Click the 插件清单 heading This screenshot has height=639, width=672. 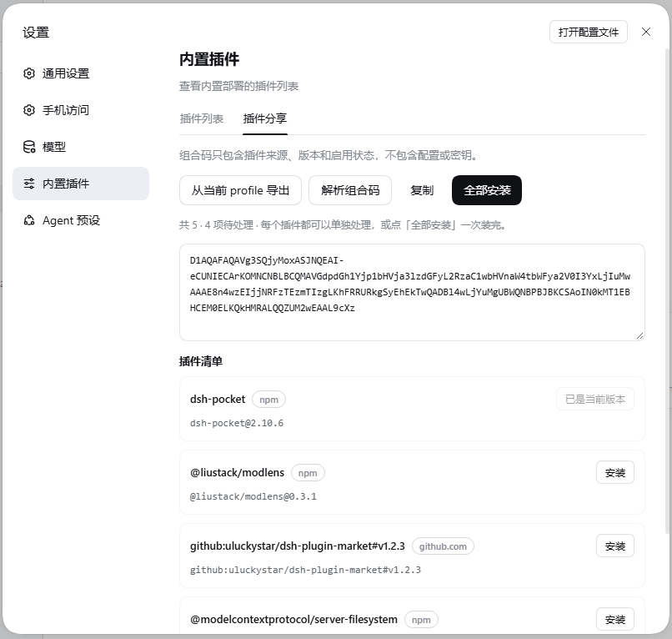click(201, 361)
